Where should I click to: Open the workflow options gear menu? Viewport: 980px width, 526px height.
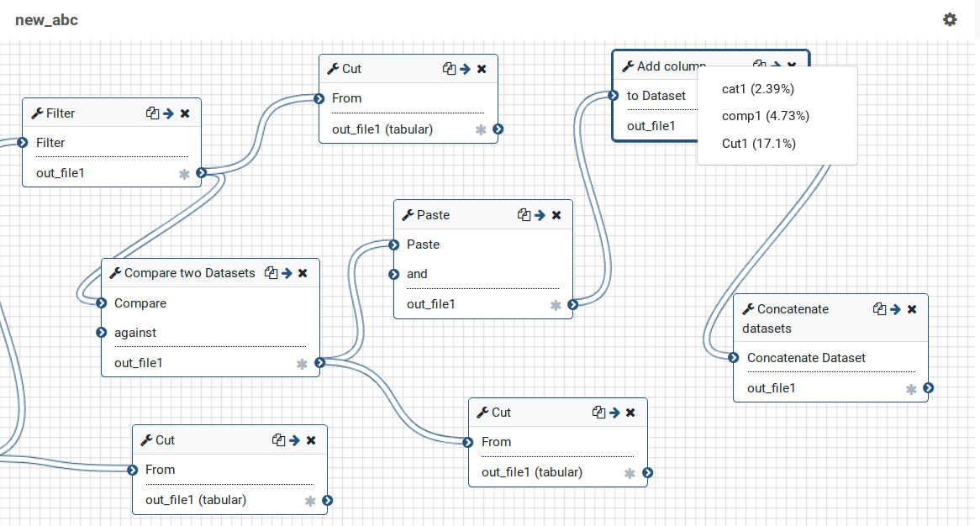950,19
